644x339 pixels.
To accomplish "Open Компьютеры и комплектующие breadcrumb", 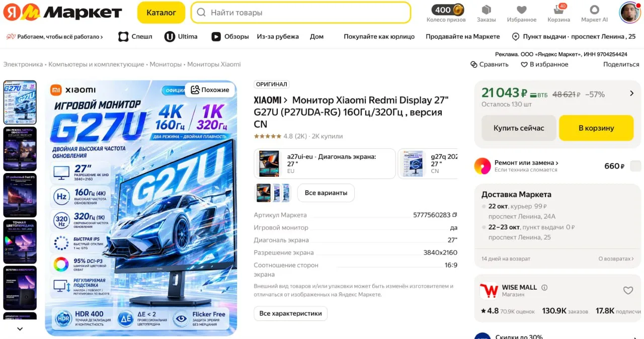I will tap(96, 64).
